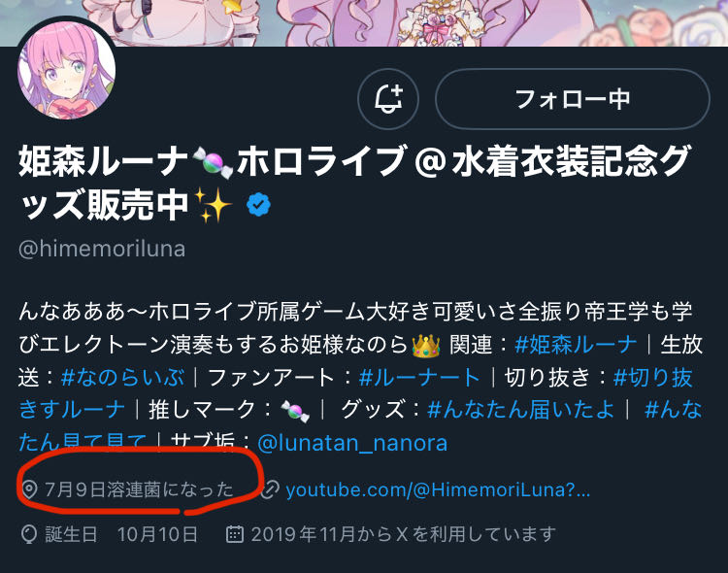
Task: Open the #ルーナート fan art hashtag
Action: [419, 378]
